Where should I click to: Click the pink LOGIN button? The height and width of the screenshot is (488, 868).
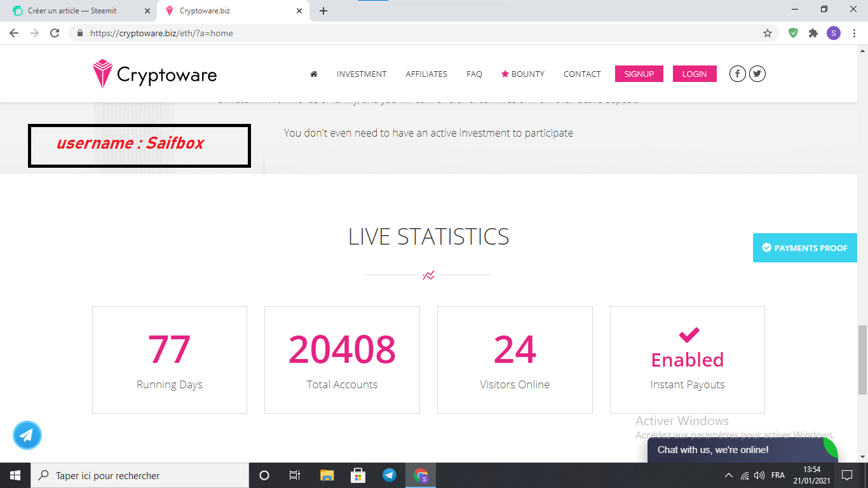click(695, 74)
